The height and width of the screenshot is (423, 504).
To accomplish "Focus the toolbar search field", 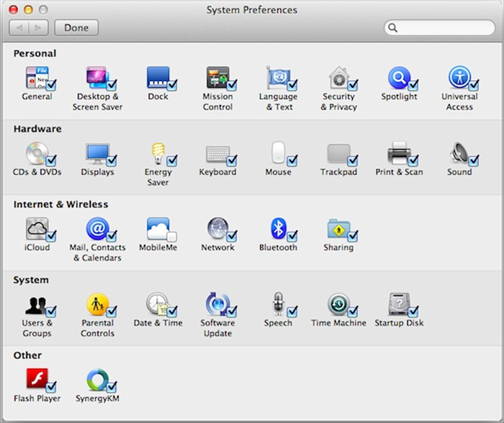I will point(439,27).
